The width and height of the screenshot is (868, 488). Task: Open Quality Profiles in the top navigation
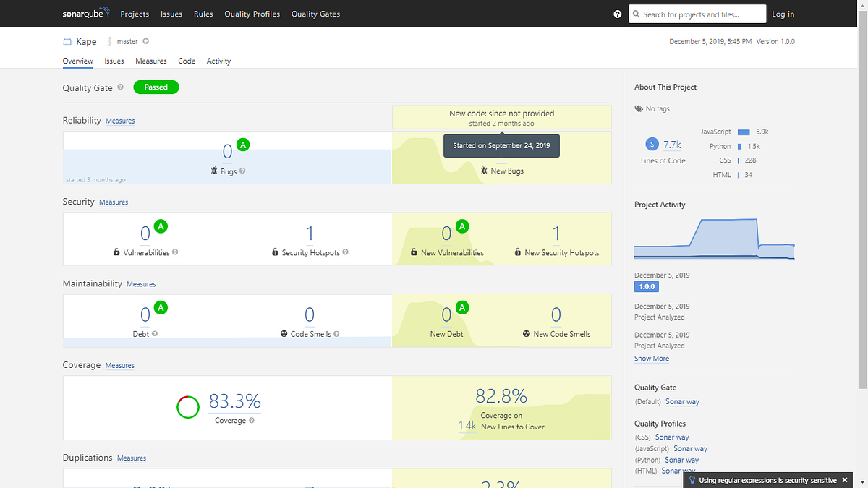coord(252,14)
